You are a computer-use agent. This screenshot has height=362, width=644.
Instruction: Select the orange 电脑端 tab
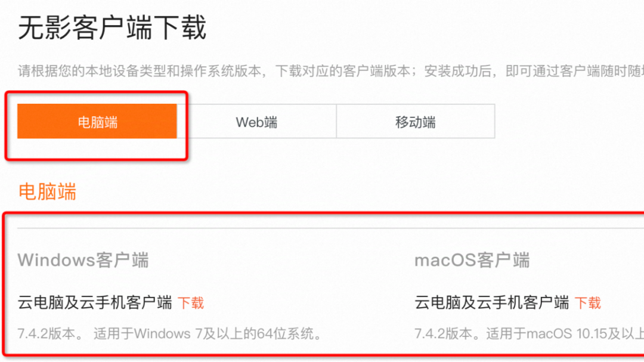(x=97, y=121)
